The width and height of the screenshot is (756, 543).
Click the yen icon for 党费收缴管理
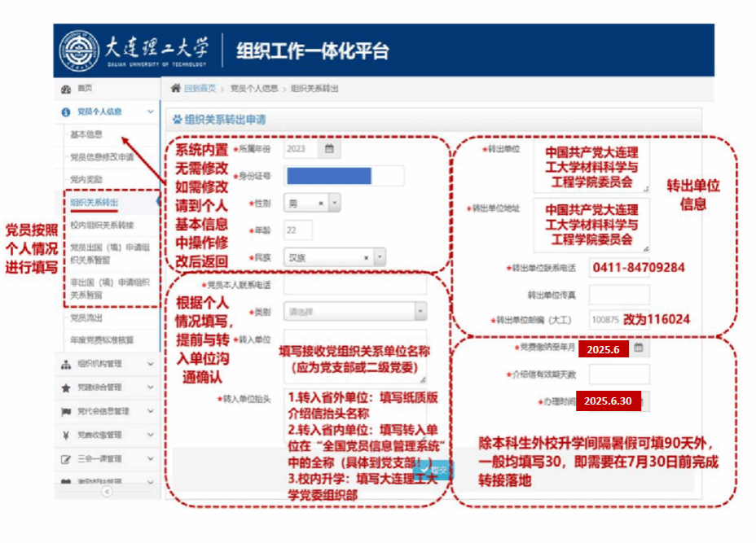coord(66,435)
